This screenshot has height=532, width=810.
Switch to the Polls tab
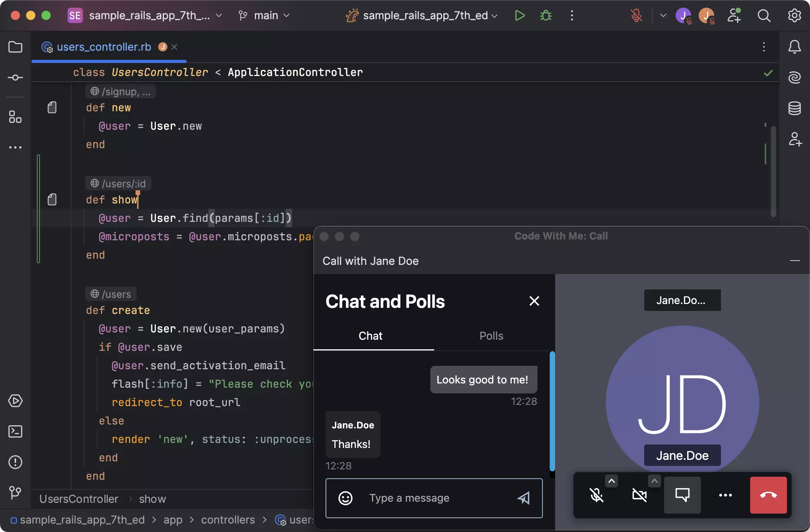(x=491, y=336)
